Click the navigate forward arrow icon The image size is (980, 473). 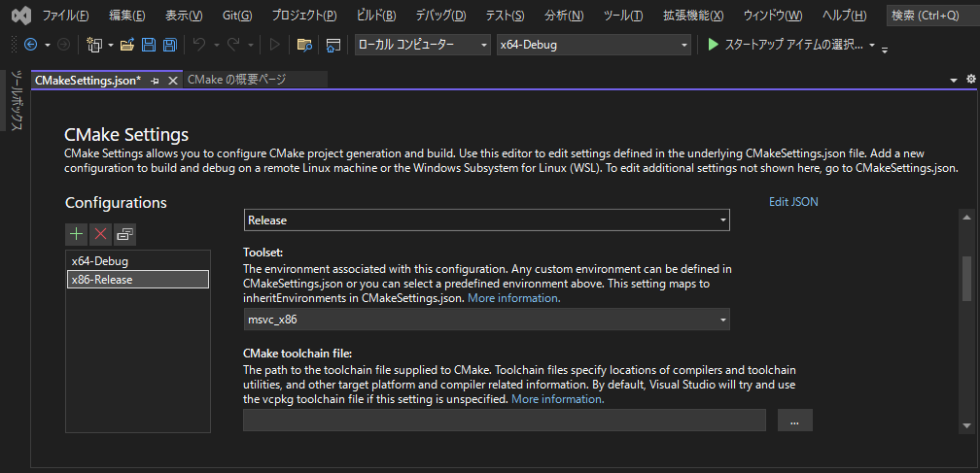coord(63,45)
